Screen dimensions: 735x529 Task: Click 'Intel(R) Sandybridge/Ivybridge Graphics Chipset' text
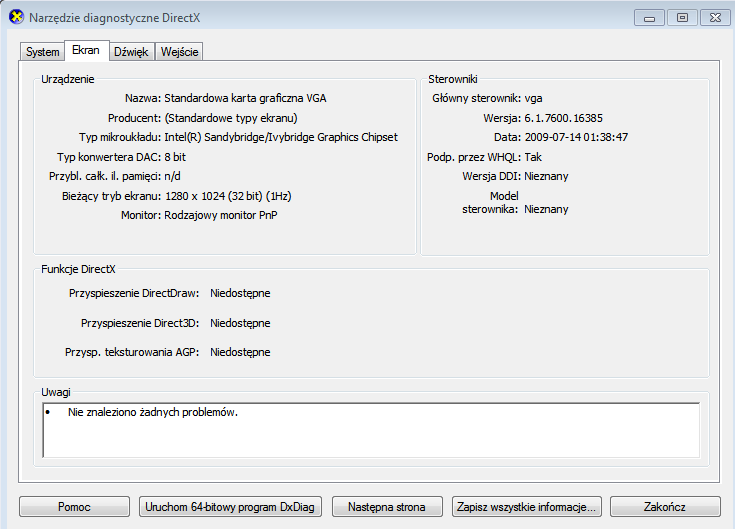click(281, 137)
